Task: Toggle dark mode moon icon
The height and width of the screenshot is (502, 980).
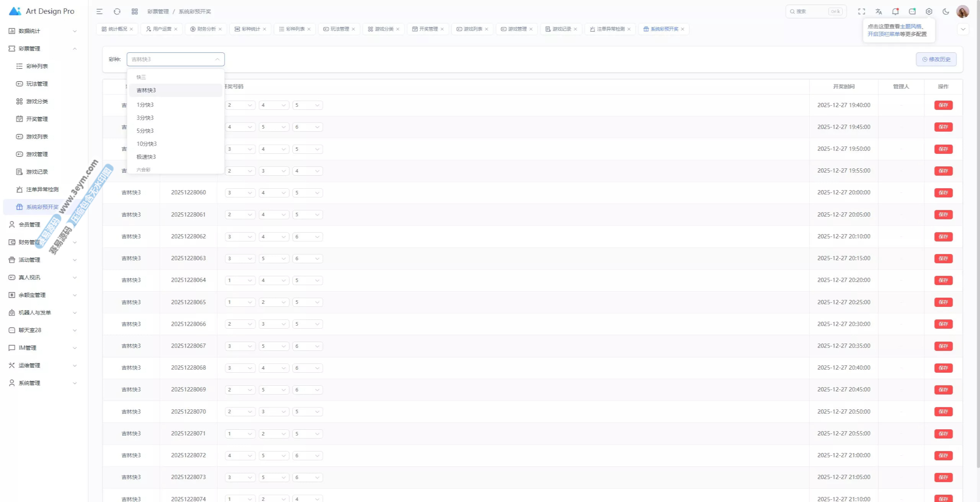Action: pyautogui.click(x=946, y=11)
